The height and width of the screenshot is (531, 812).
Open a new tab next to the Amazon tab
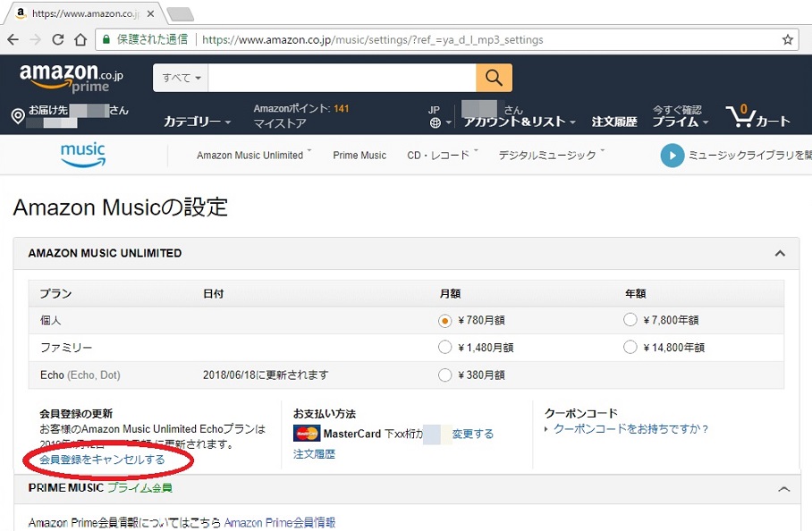181,14
